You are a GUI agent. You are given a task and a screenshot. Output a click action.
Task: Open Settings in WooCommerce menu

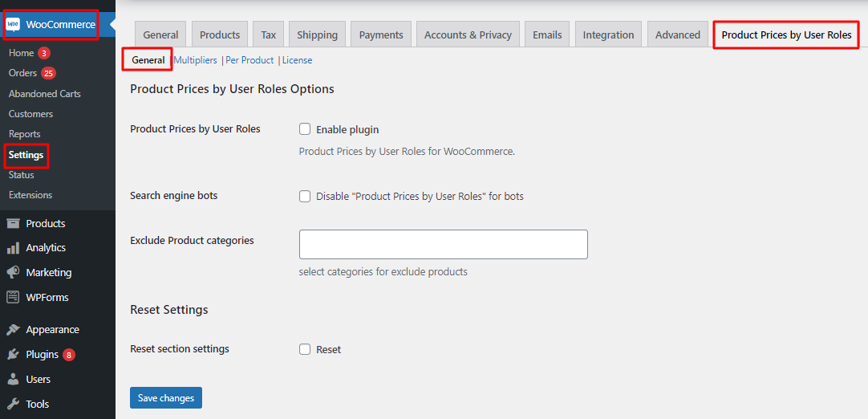click(26, 155)
